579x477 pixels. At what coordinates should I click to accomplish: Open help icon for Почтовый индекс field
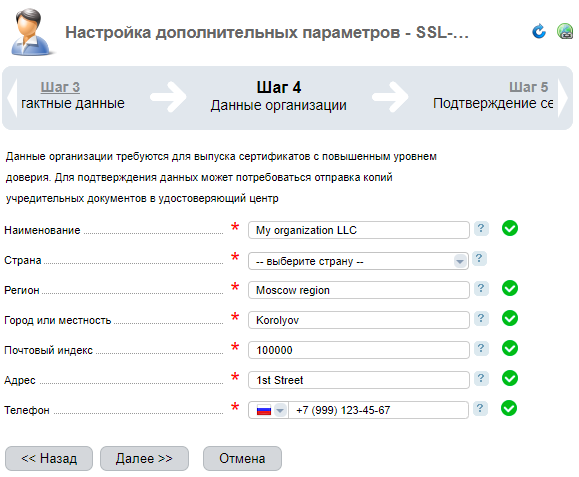(x=481, y=348)
